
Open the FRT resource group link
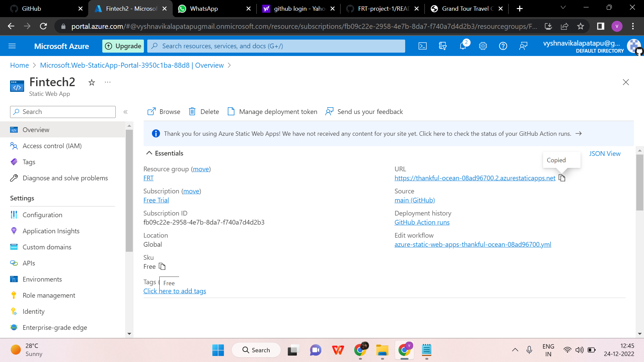pos(148,178)
